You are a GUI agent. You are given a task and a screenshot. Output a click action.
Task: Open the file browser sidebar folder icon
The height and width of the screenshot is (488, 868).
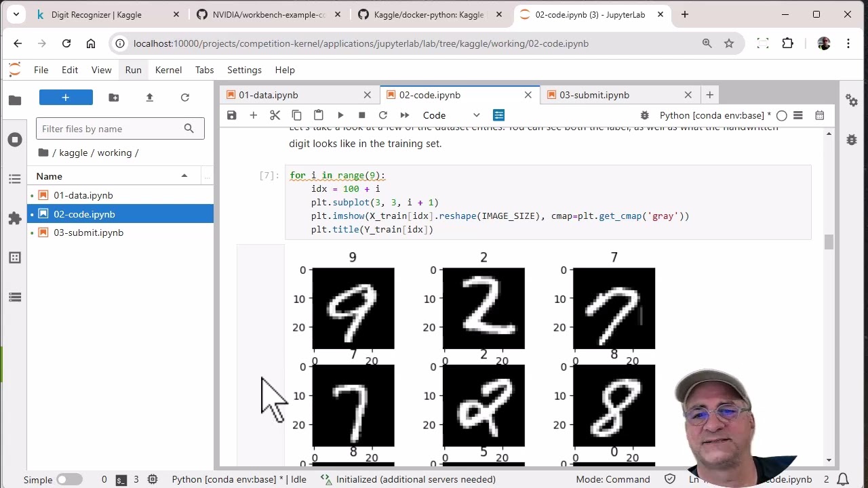pyautogui.click(x=15, y=100)
